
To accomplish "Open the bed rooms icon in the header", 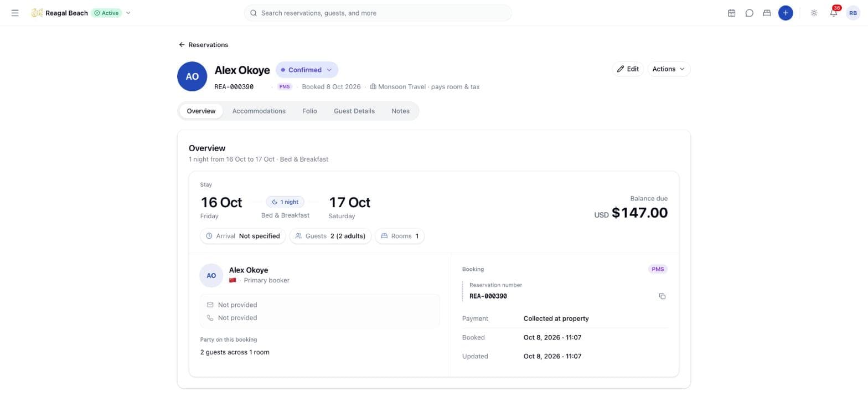I will point(767,13).
